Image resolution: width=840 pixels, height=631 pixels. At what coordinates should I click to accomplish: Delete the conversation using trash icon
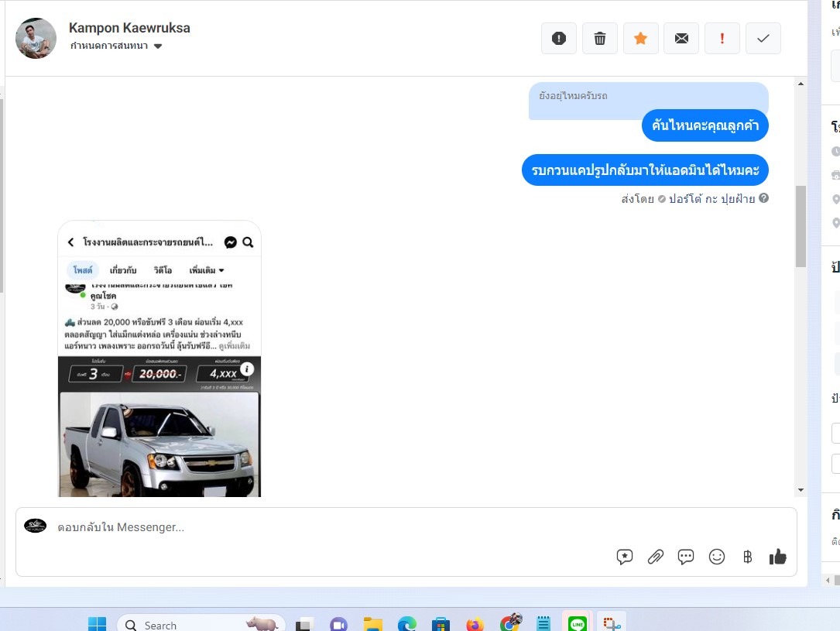pos(600,38)
